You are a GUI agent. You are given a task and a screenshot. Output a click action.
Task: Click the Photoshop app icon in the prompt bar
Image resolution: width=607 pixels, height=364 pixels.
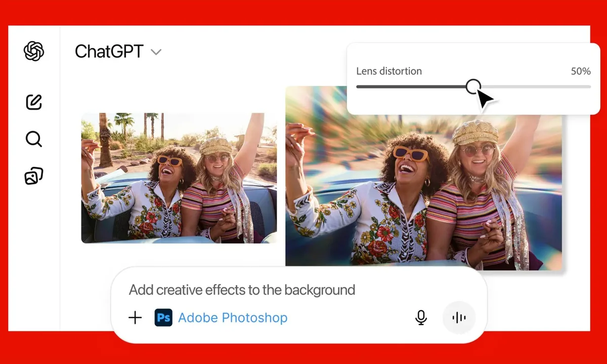pos(163,317)
